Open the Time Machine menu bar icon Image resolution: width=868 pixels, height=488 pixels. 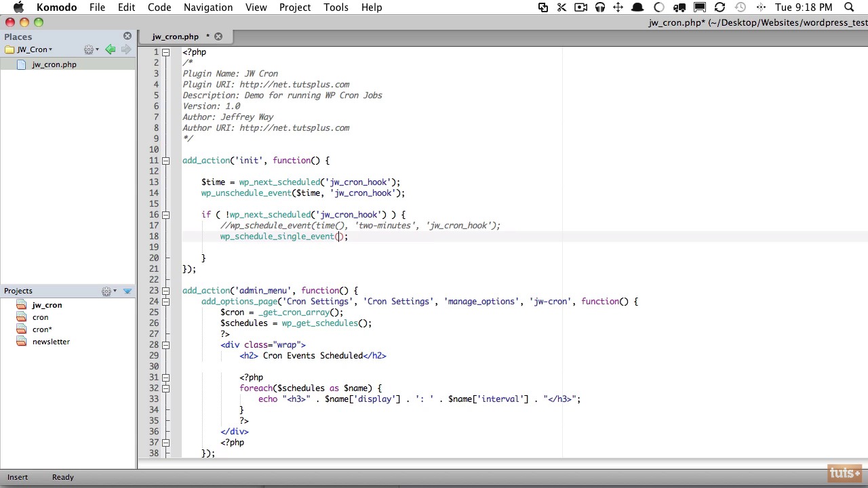click(x=740, y=7)
